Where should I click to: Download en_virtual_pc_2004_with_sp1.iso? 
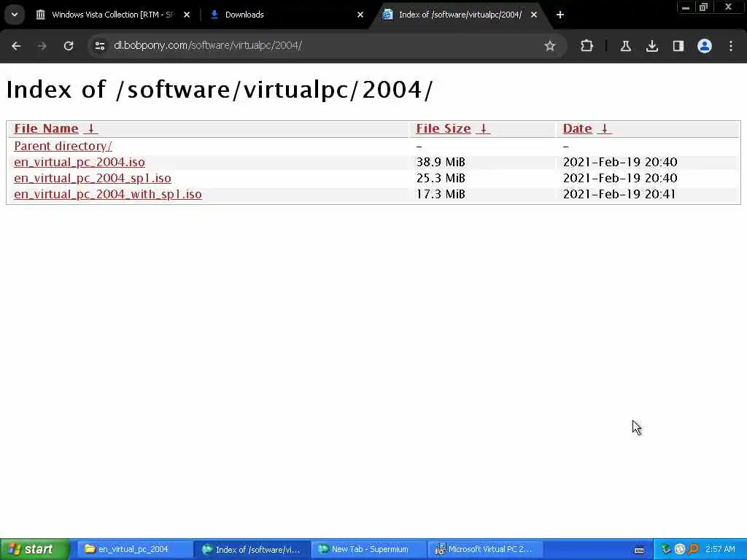pos(108,195)
